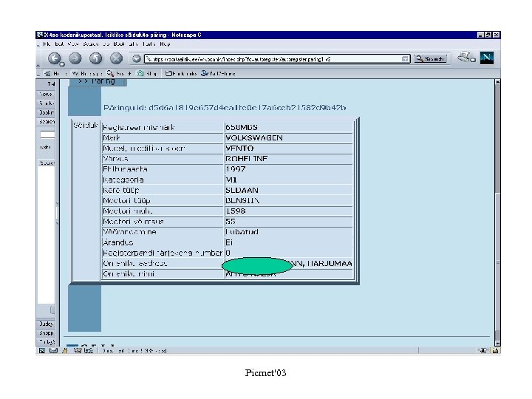Click the Search link in personal toolbar
The width and height of the screenshot is (532, 399).
[119, 73]
